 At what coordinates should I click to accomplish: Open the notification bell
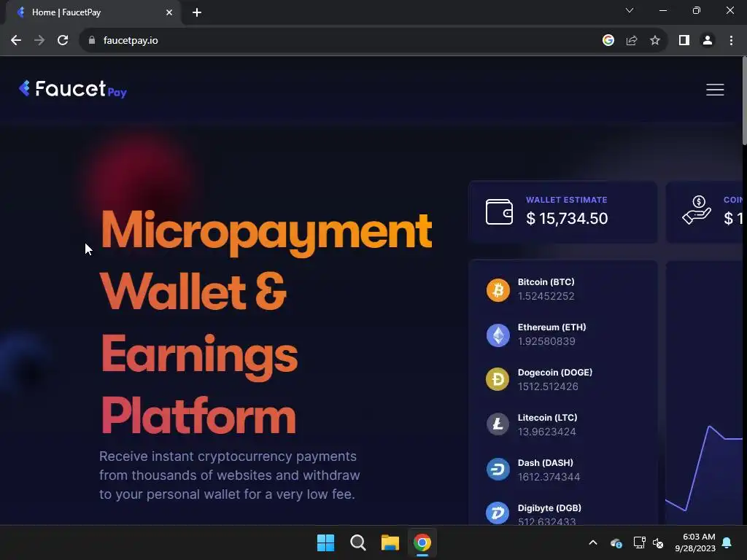point(727,542)
